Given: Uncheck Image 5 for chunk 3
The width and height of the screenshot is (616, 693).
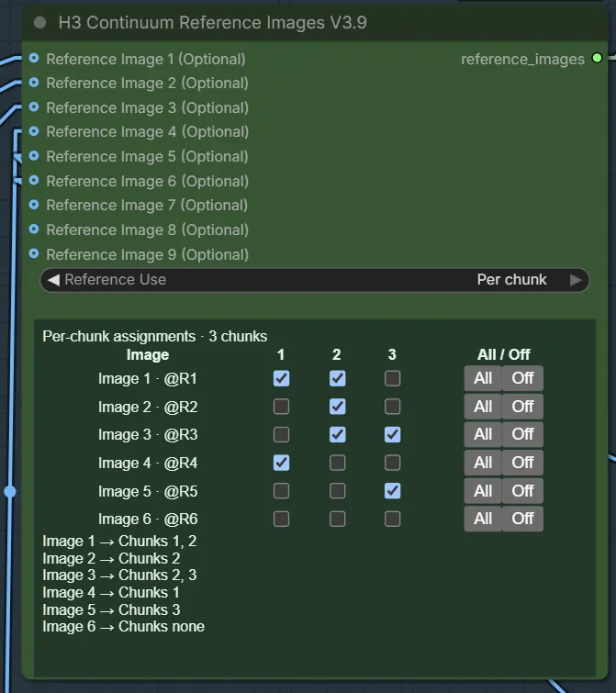Looking at the screenshot, I should [x=392, y=490].
